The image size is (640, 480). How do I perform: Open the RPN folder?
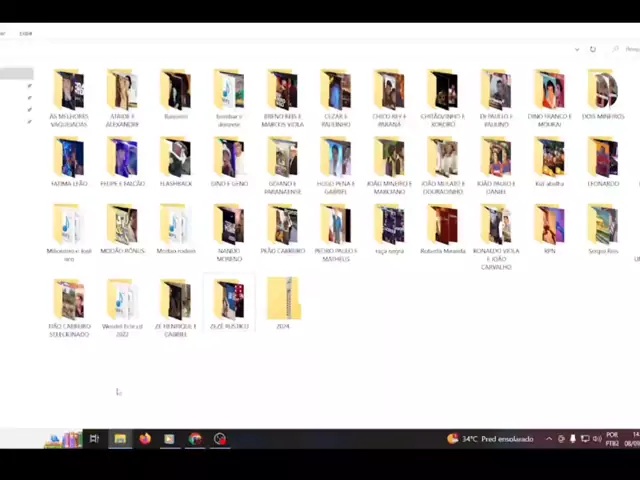pyautogui.click(x=549, y=226)
